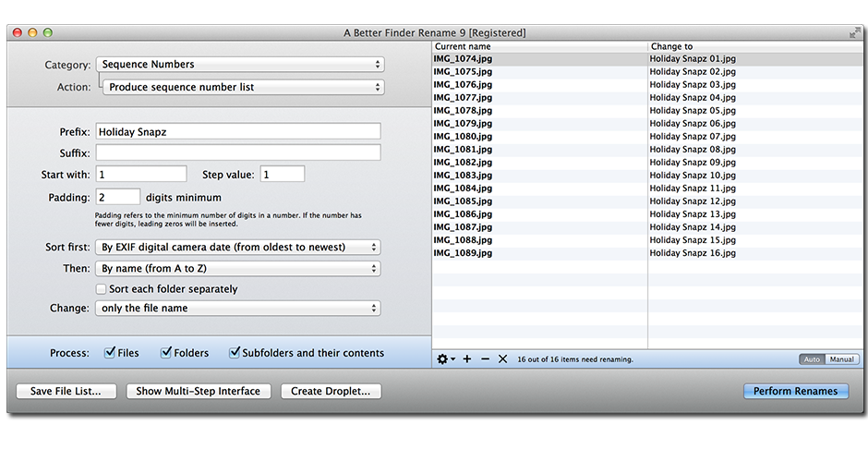Image resolution: width=868 pixels, height=462 pixels.
Task: Click the Change to column header
Action: [755, 46]
